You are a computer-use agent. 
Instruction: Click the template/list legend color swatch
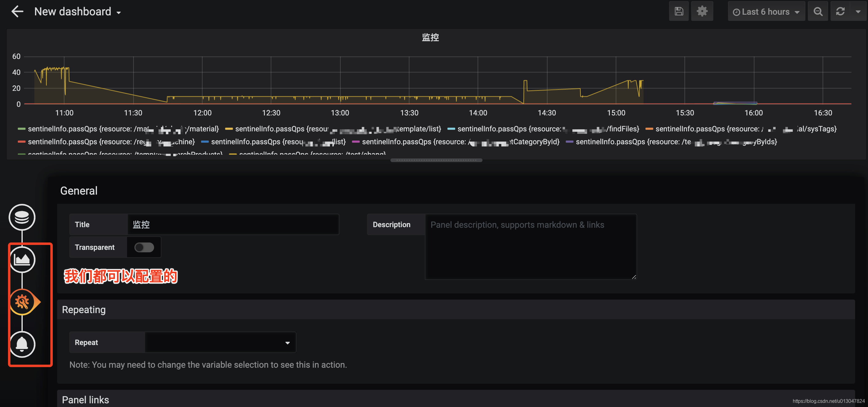(x=229, y=129)
